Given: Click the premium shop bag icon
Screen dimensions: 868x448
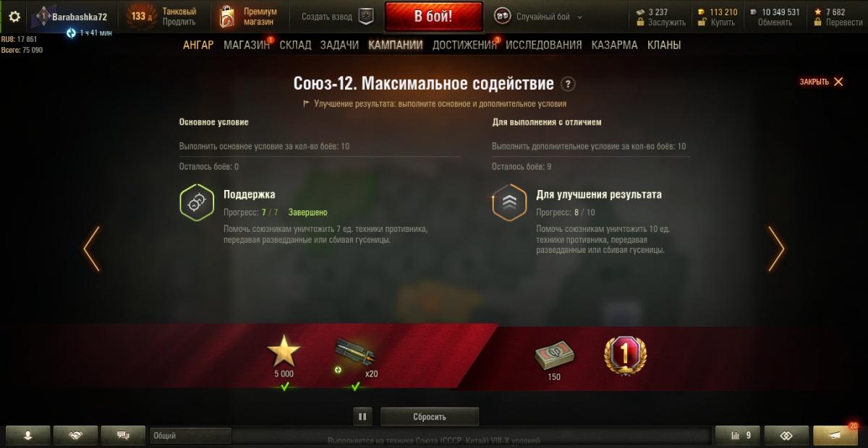Looking at the screenshot, I should tap(228, 17).
